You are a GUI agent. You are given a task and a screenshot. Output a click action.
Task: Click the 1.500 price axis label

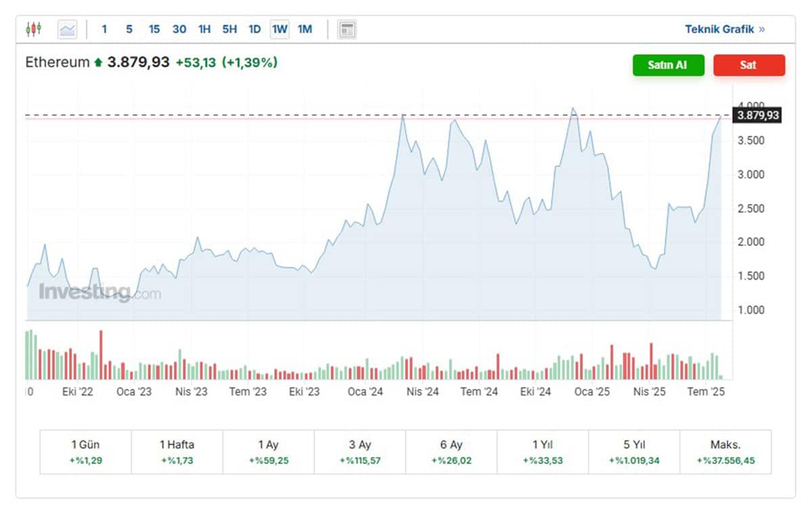click(750, 276)
